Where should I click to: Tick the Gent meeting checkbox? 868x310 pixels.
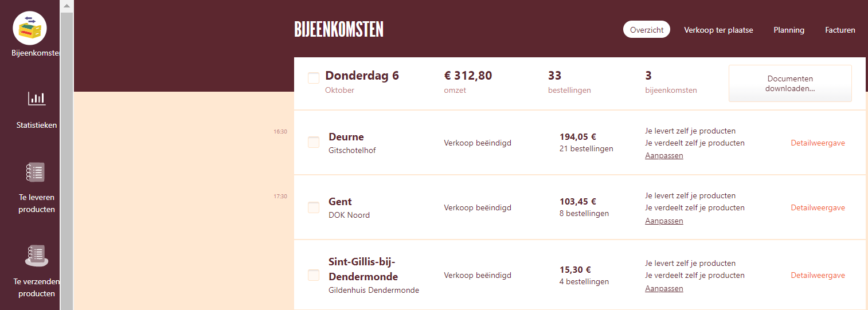[x=314, y=207]
